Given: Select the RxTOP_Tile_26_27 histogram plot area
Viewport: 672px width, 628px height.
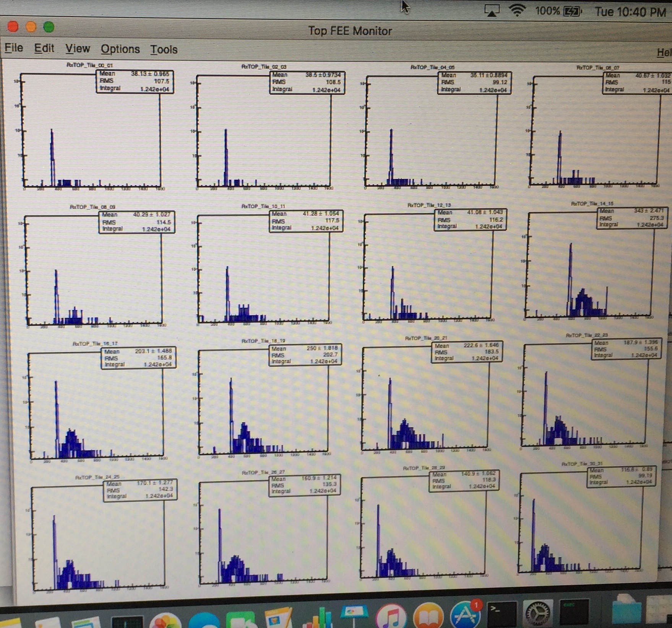Looking at the screenshot, I should (x=264, y=532).
